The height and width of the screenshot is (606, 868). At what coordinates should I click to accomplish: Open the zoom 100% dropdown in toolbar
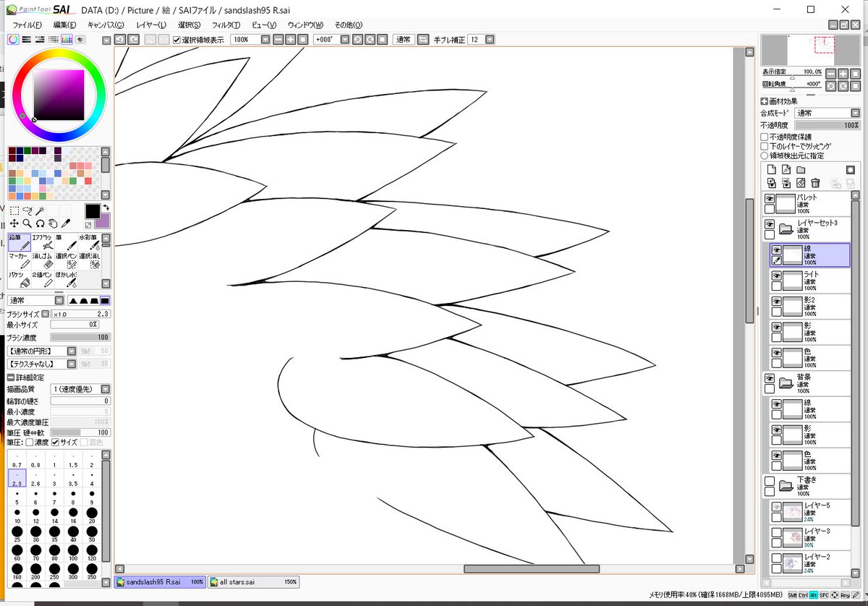tap(265, 40)
